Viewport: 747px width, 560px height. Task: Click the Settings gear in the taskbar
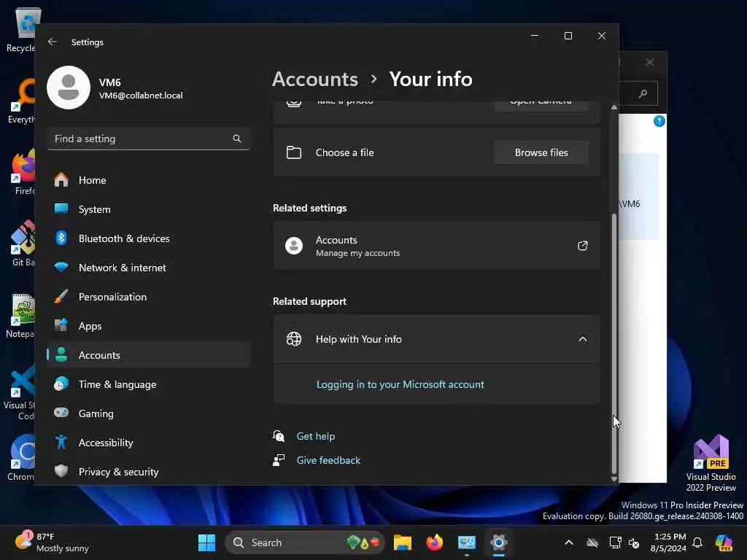(499, 542)
